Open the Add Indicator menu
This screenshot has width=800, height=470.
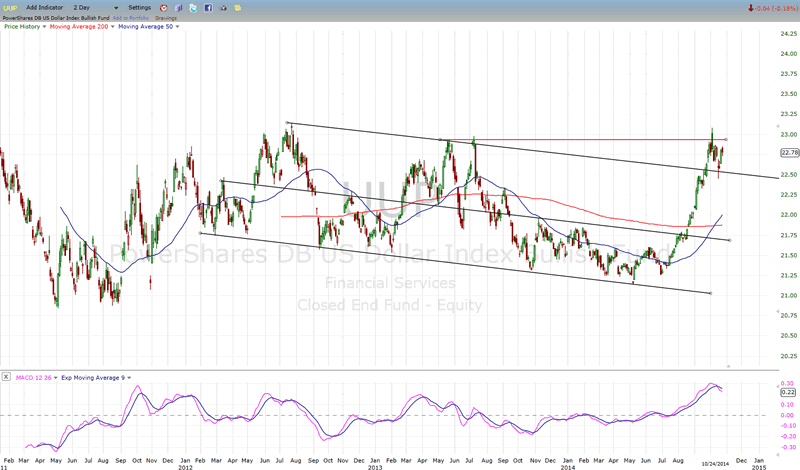tap(46, 7)
